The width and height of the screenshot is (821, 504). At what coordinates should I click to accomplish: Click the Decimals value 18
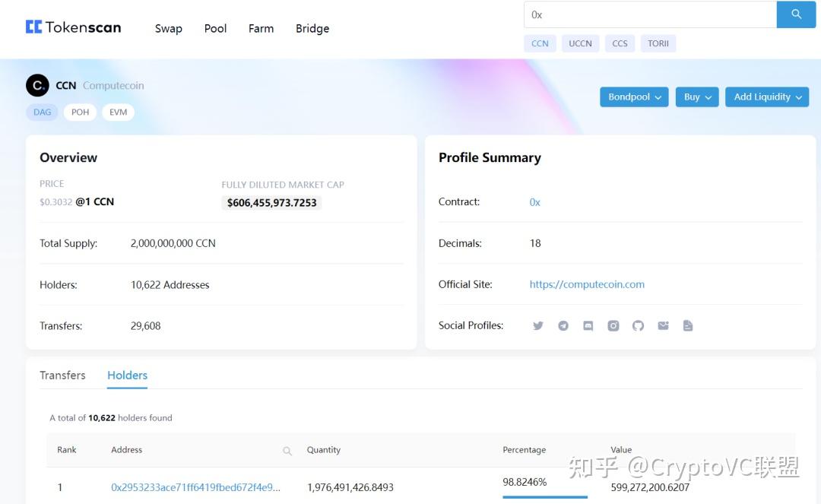coord(535,243)
